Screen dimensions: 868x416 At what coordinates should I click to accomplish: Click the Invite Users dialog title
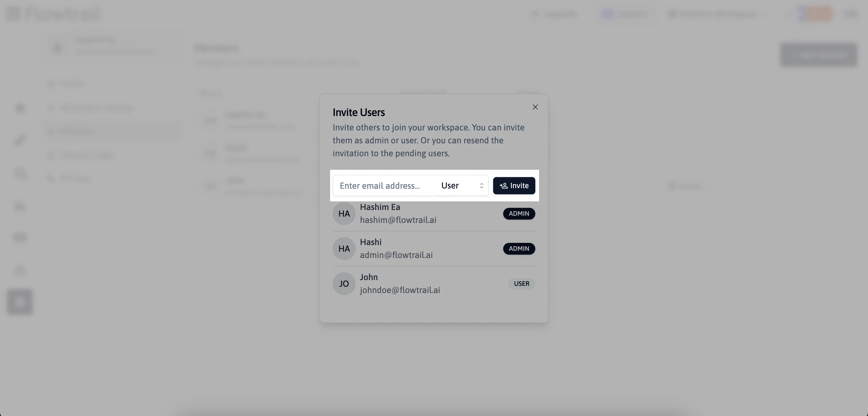(359, 112)
